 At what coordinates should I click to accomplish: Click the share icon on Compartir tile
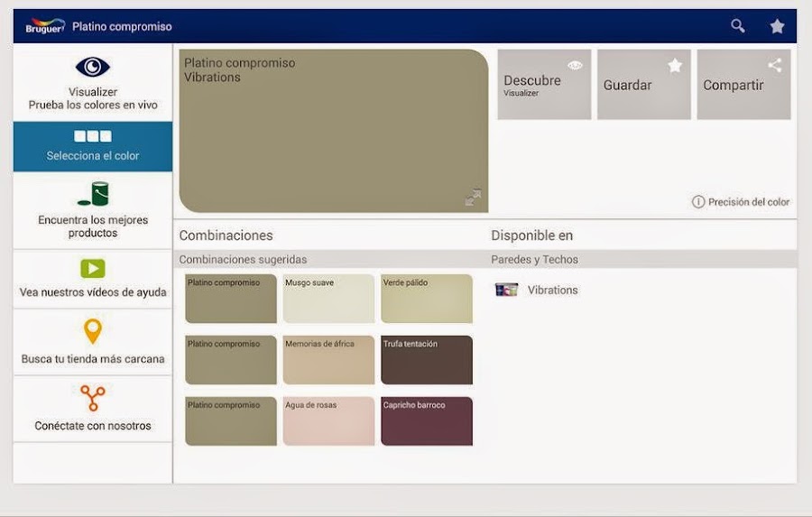(775, 65)
